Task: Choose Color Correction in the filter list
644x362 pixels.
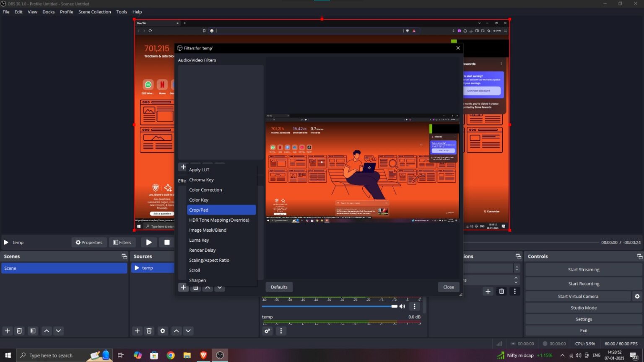Action: click(205, 189)
